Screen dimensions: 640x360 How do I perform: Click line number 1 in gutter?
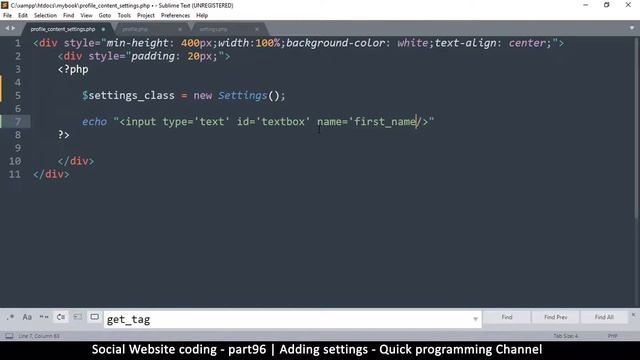18,43
